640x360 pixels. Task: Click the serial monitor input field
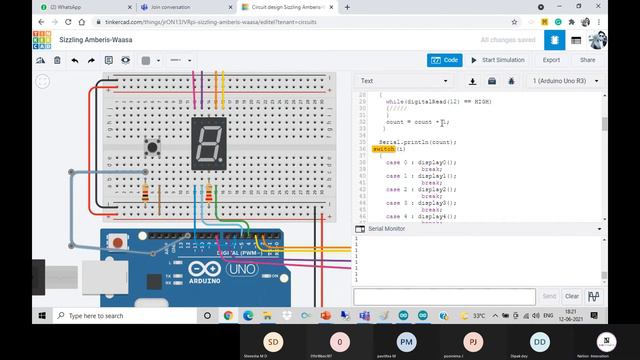tap(444, 297)
